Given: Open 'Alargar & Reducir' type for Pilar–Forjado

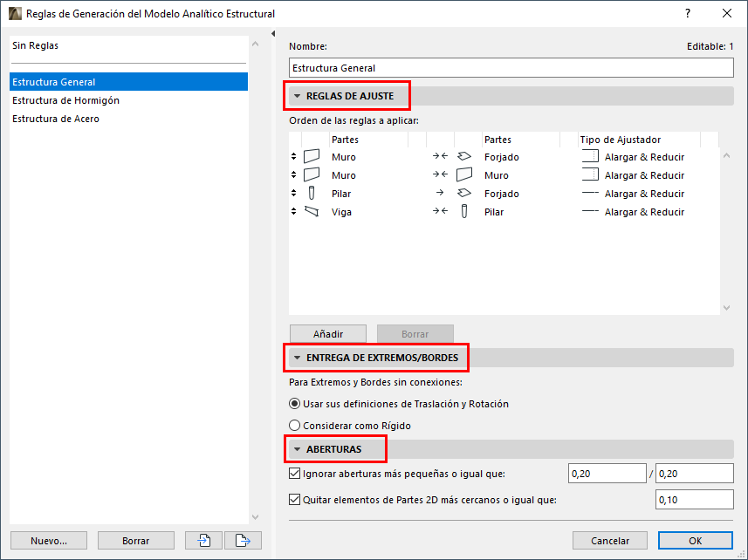Looking at the screenshot, I should (644, 194).
